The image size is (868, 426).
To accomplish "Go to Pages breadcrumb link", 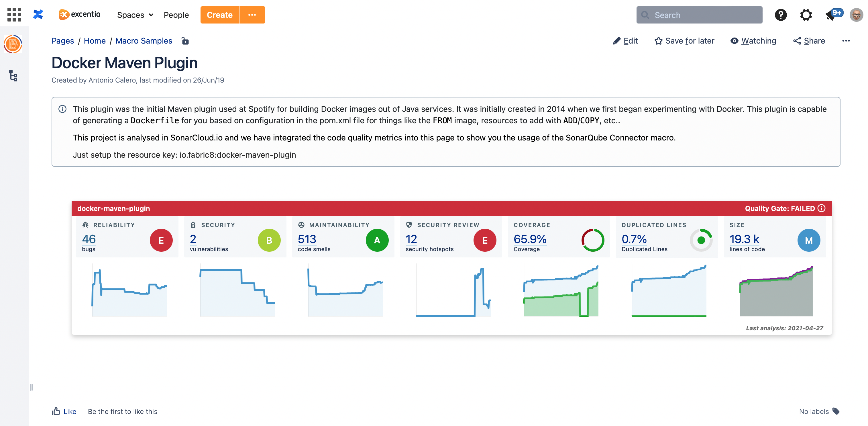I will (x=63, y=41).
